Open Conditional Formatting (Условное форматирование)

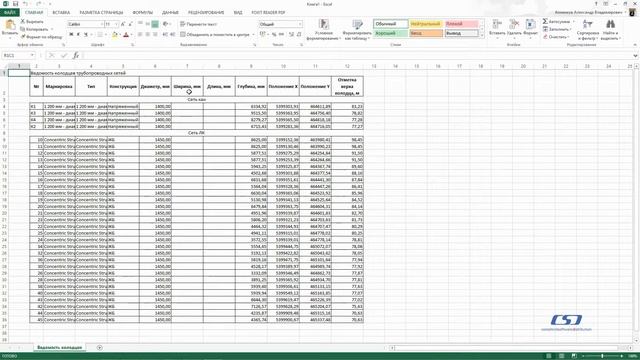point(323,29)
